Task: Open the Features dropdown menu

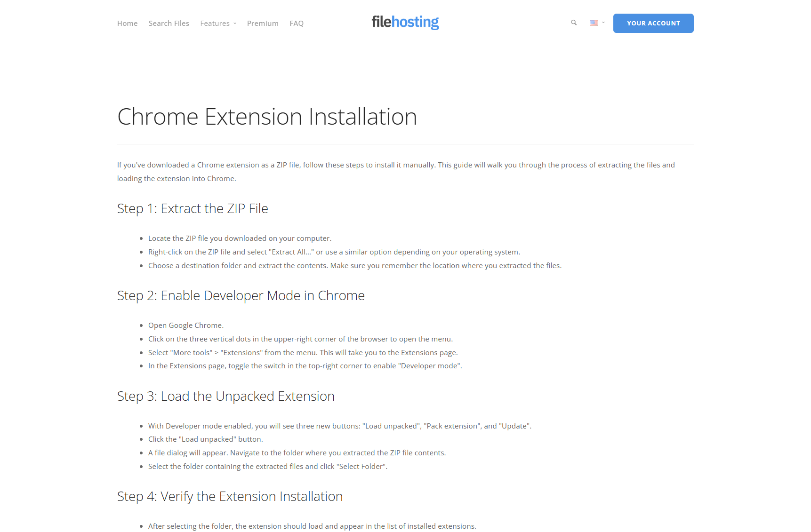Action: [x=218, y=24]
